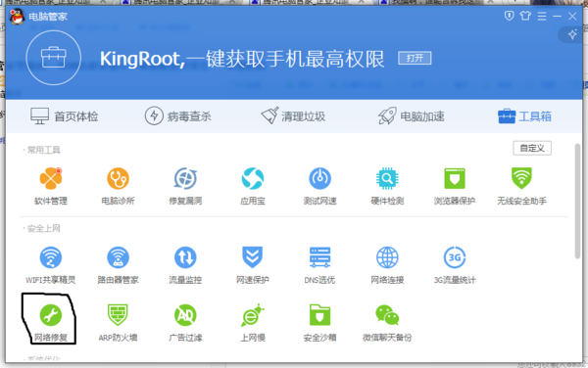Switch to the 病毒查杀 tab
The width and height of the screenshot is (588, 368).
coord(177,116)
